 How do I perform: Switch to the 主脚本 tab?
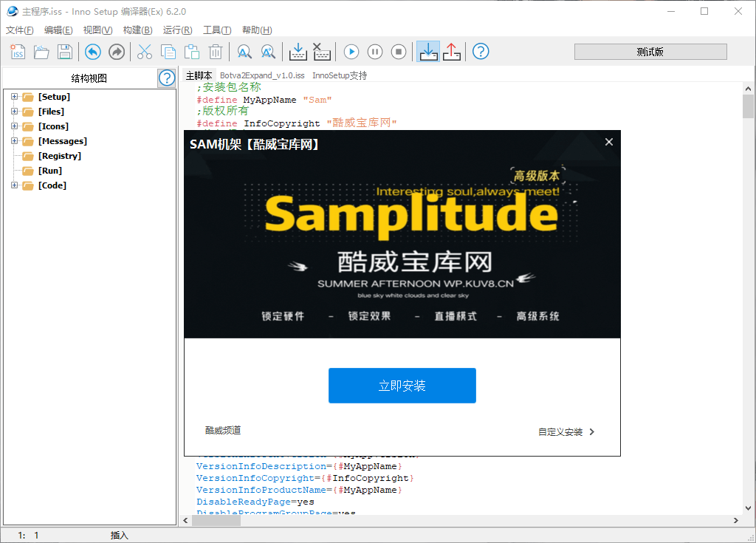point(199,75)
